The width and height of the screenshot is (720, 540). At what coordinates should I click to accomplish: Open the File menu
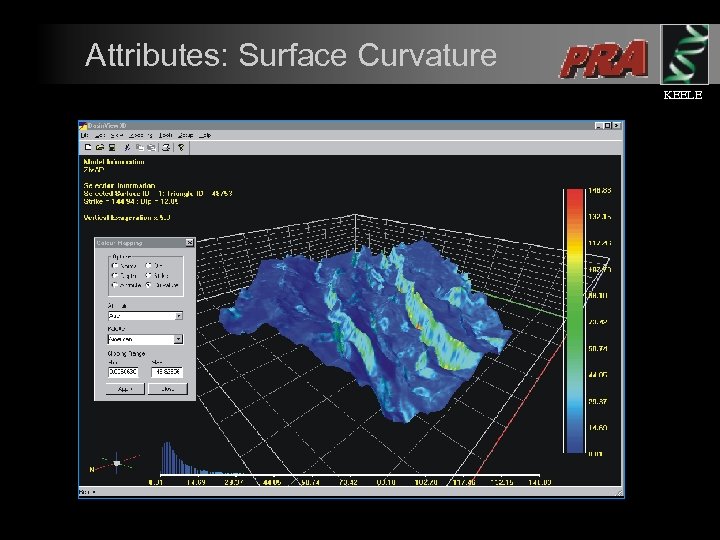84,135
